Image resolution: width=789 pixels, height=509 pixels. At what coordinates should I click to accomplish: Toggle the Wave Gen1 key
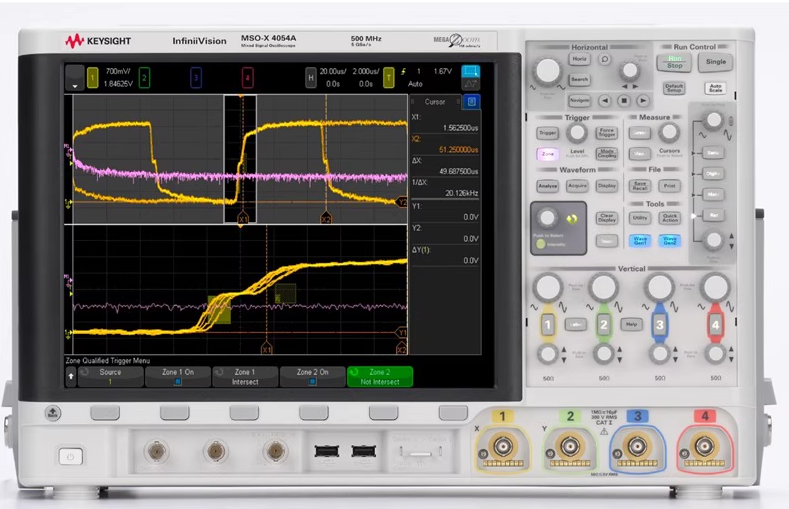coord(640,240)
